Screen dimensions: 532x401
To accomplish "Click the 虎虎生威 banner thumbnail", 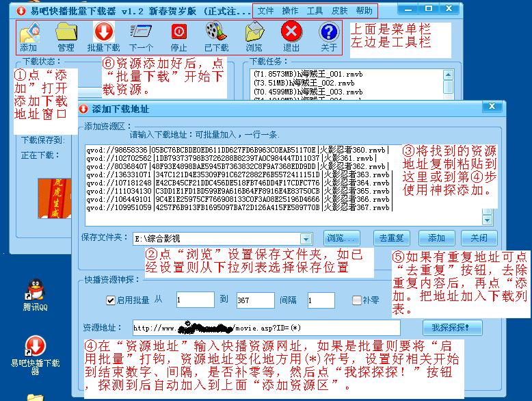I will coord(55,198).
